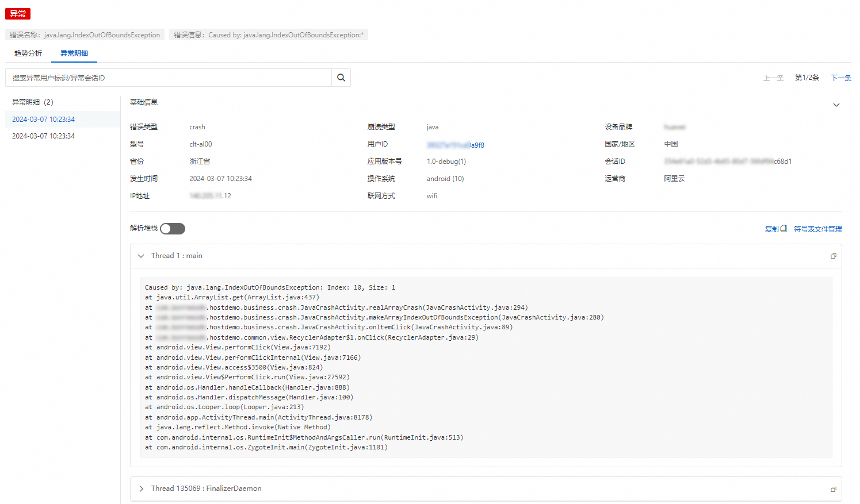Click the Thread 1 : main title text
This screenshot has width=860, height=504.
point(177,256)
